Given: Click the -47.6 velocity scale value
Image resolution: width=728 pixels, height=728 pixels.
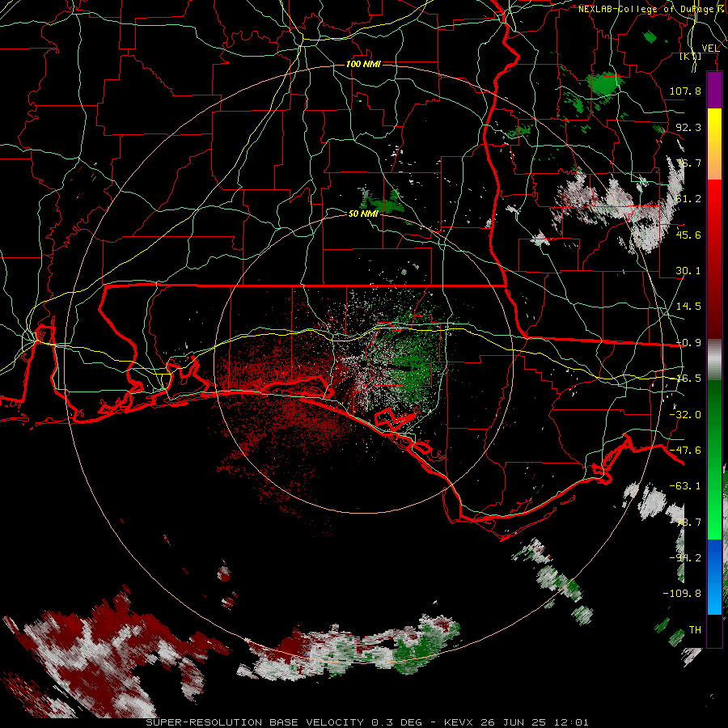Looking at the screenshot, I should click(685, 451).
